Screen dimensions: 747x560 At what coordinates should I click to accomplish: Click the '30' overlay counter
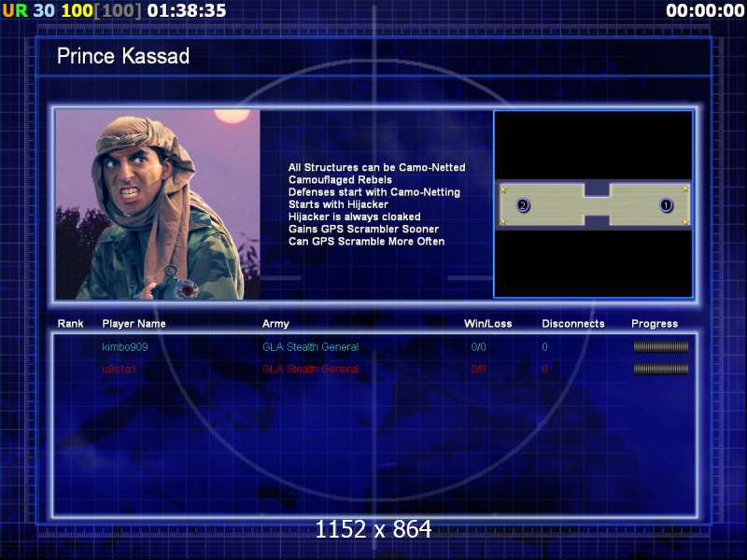tap(44, 10)
